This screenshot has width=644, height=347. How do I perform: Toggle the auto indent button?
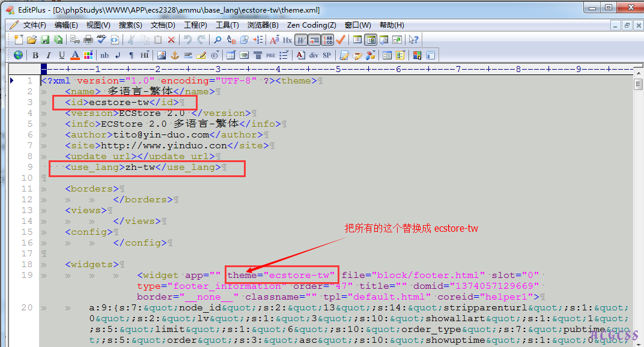[x=314, y=40]
